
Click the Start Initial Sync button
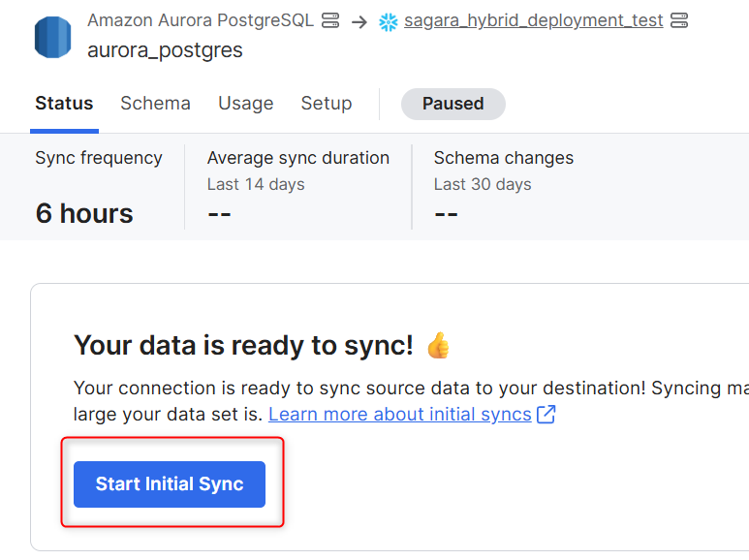(x=170, y=484)
